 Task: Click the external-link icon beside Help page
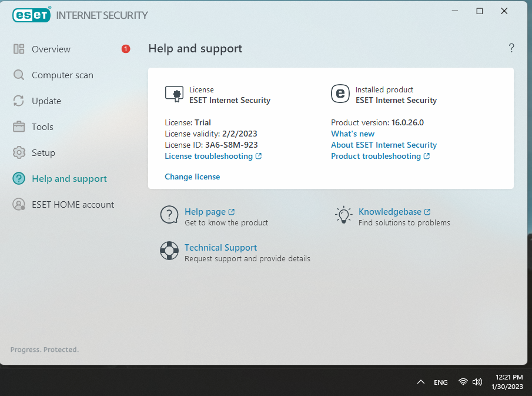click(x=232, y=212)
